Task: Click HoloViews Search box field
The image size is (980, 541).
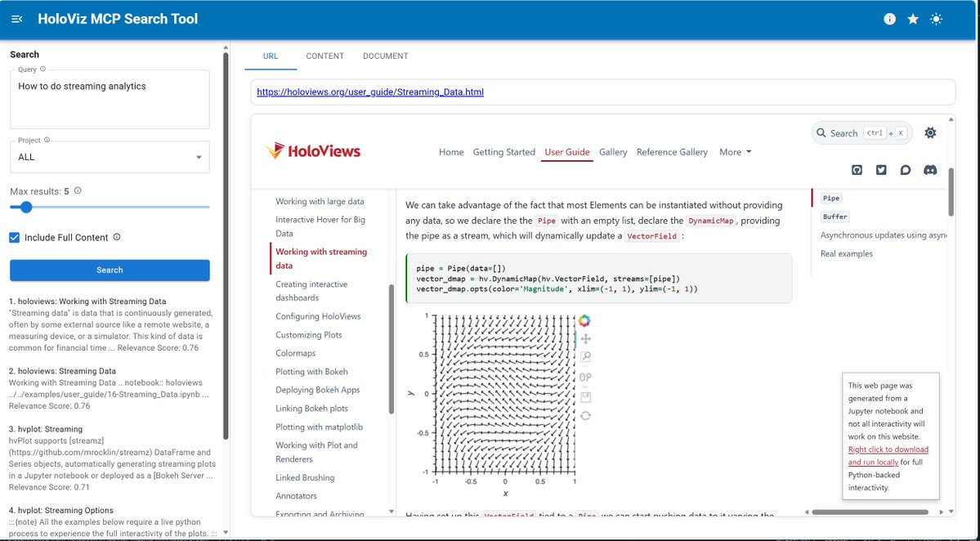Action: tap(861, 133)
